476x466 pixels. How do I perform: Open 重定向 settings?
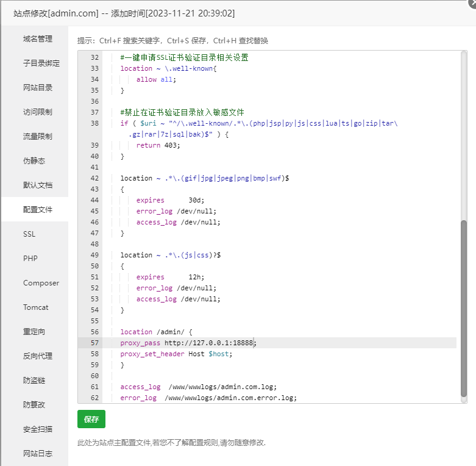pyautogui.click(x=34, y=332)
